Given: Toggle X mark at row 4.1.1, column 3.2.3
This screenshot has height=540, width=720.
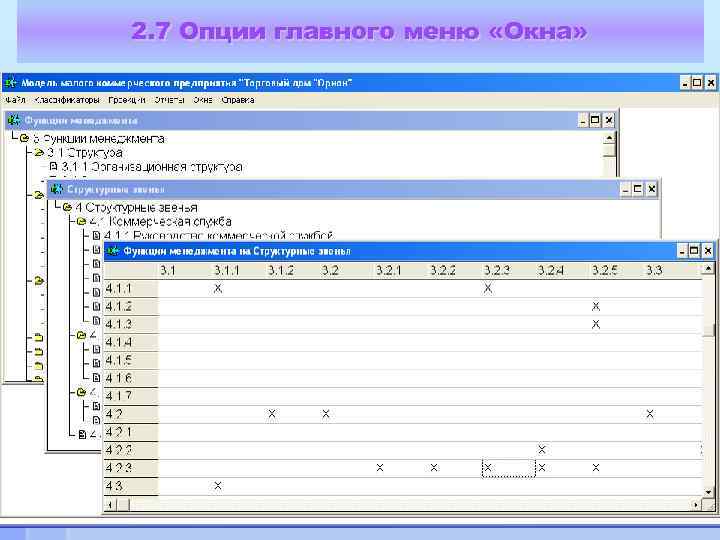Looking at the screenshot, I should (x=488, y=288).
